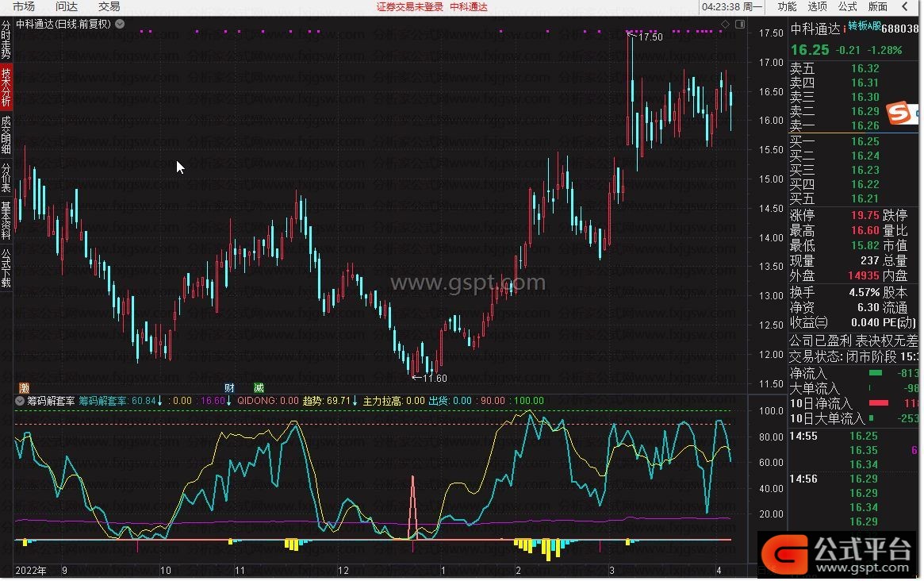Click the 买二 price 16.24
This screenshot has height=581, width=924.
[865, 156]
